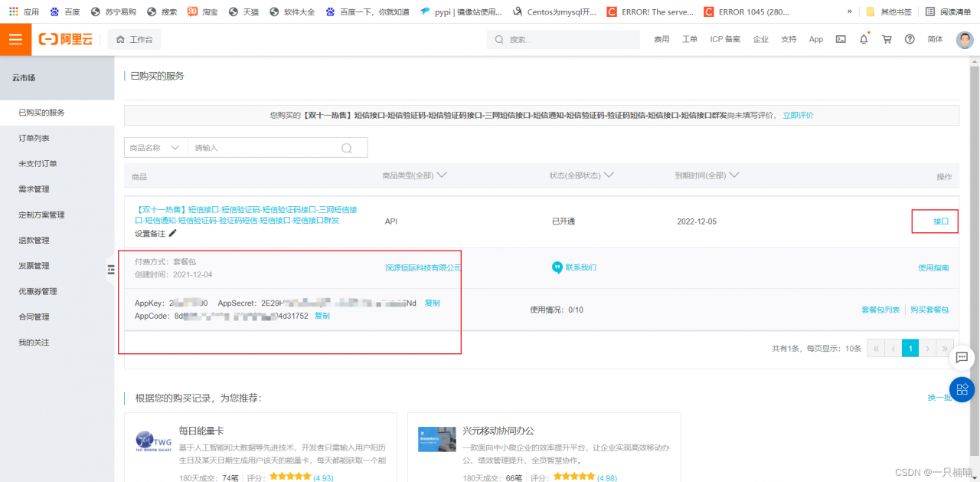Open the Aliyun hamburger menu
Screen dimensions: 980x482
(x=15, y=39)
